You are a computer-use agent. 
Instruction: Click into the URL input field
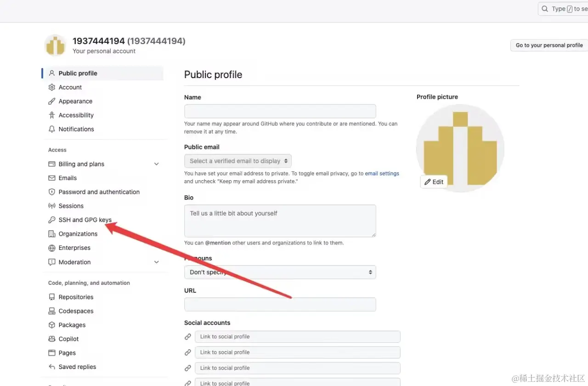pyautogui.click(x=280, y=304)
